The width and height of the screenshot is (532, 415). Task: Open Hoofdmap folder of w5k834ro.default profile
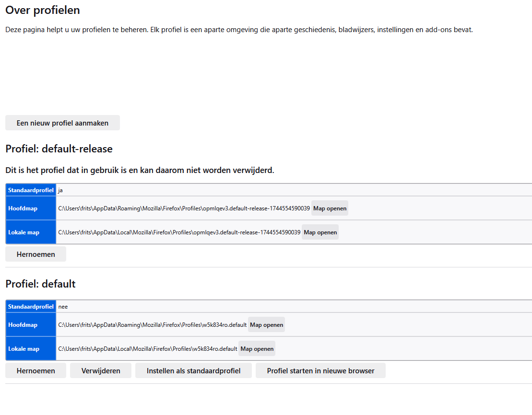click(266, 325)
